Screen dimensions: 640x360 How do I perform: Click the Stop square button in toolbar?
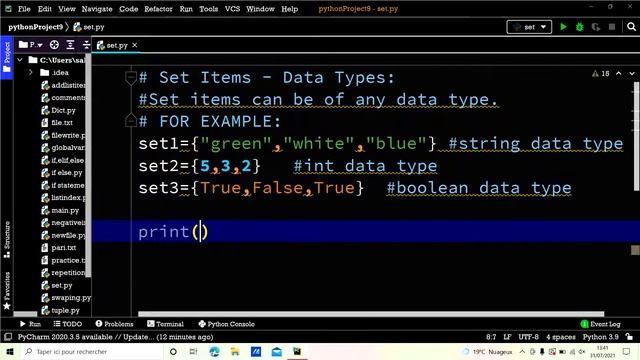(612, 27)
